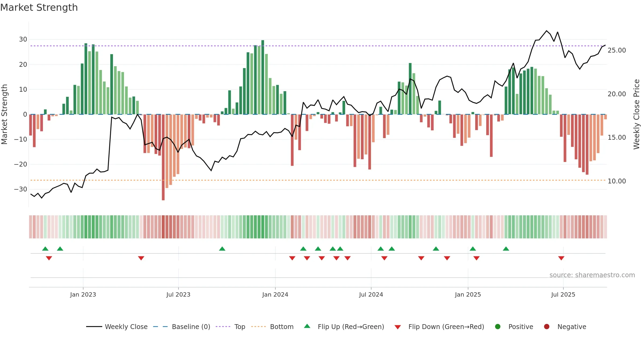Viewport: 644px width, 362px height.
Task: Click Flip Up triangle between Jul 2023 and Jan 2024
Action: 222,249
